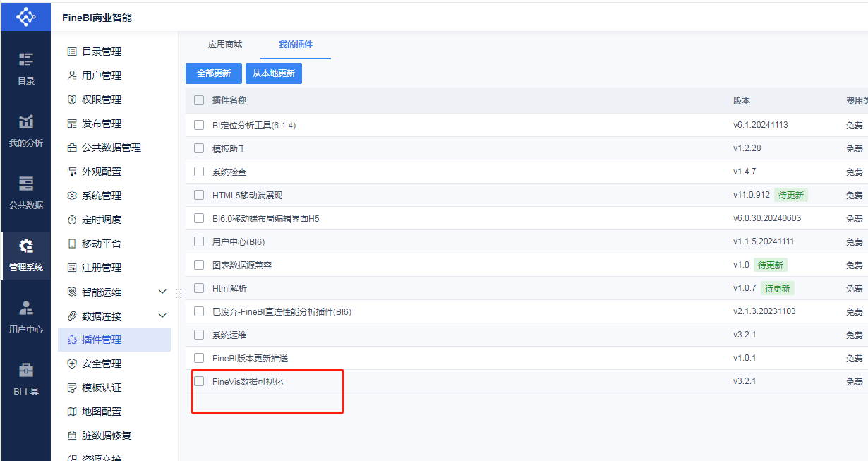Open 安全管理 in the menu
Screen dimensions: 868x461
click(x=102, y=364)
